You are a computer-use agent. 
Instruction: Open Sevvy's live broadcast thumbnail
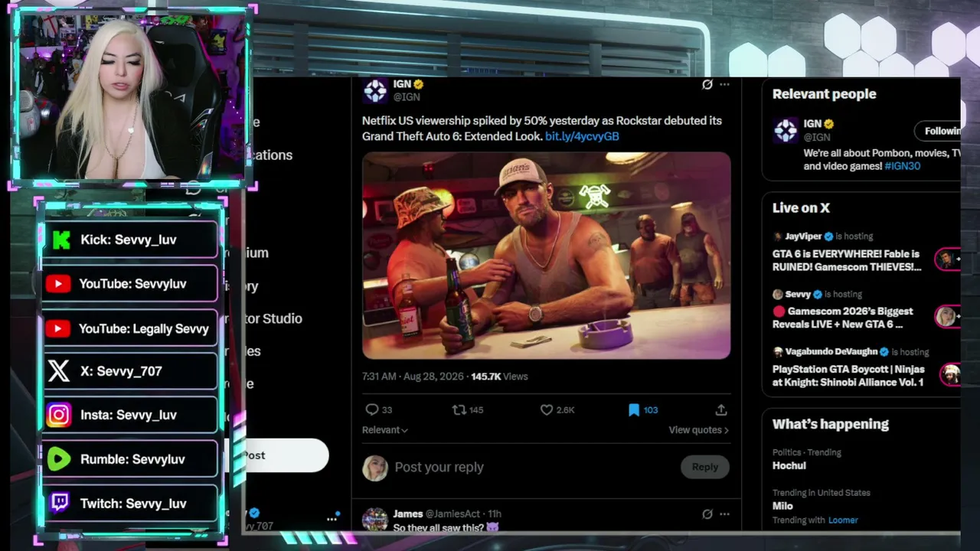pos(948,316)
